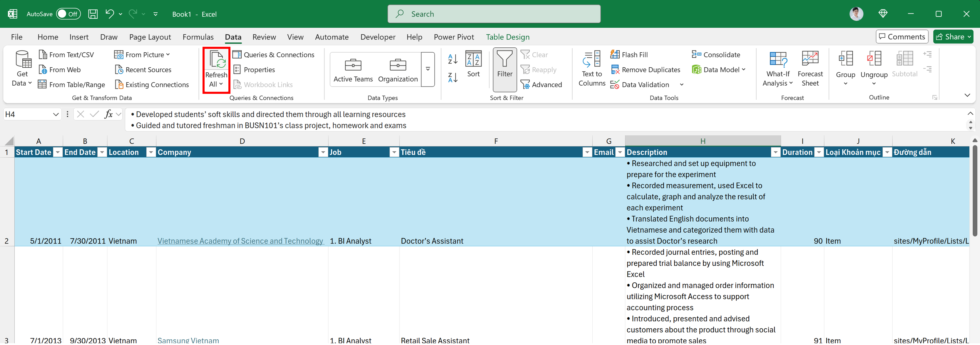Click Remove Duplicates
Image resolution: width=980 pixels, height=345 pixels.
[x=645, y=70]
